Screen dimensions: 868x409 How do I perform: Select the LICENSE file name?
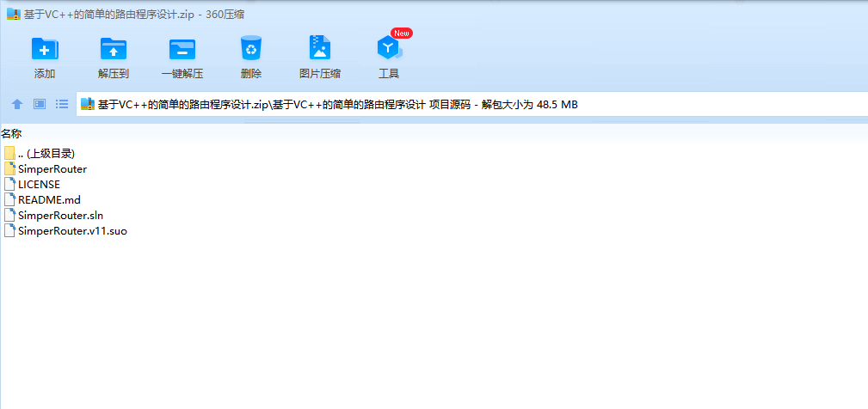[x=39, y=185]
